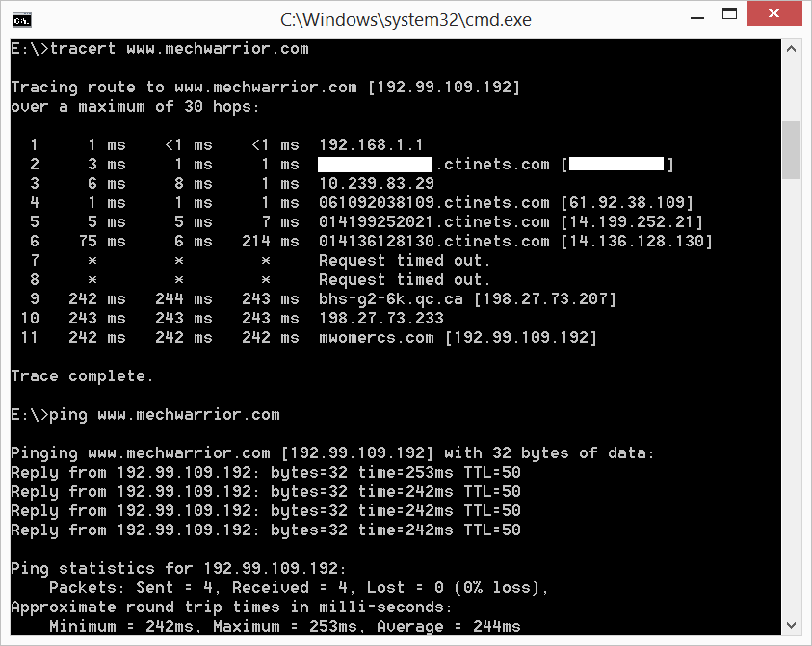The width and height of the screenshot is (812, 646).
Task: Click the 'Packets: Sent = 4' line
Action: 299,587
